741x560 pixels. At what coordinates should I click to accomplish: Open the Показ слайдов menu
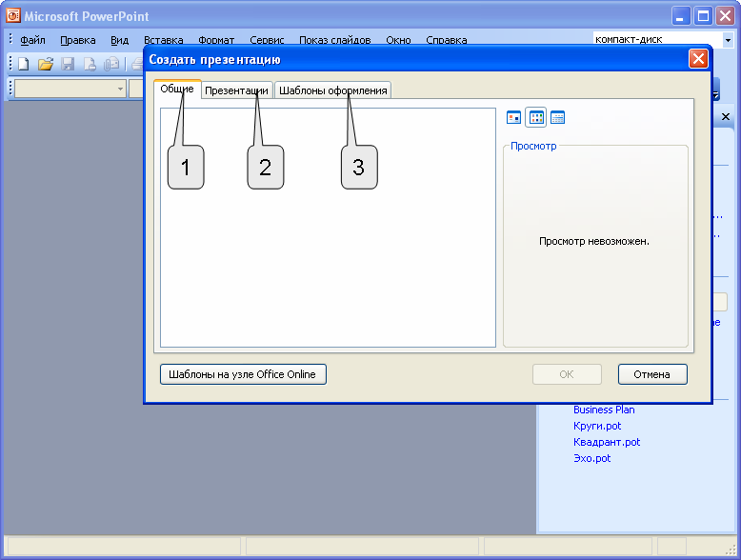pyautogui.click(x=335, y=40)
